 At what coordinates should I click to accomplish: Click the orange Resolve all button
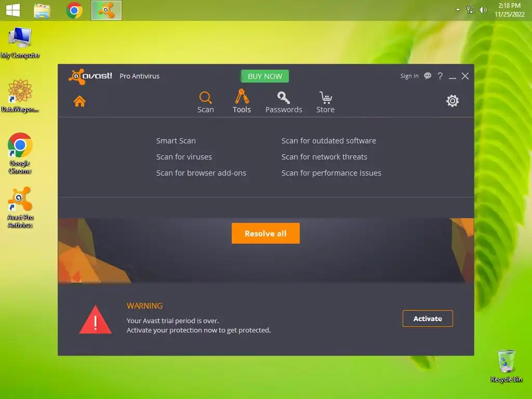coord(265,233)
